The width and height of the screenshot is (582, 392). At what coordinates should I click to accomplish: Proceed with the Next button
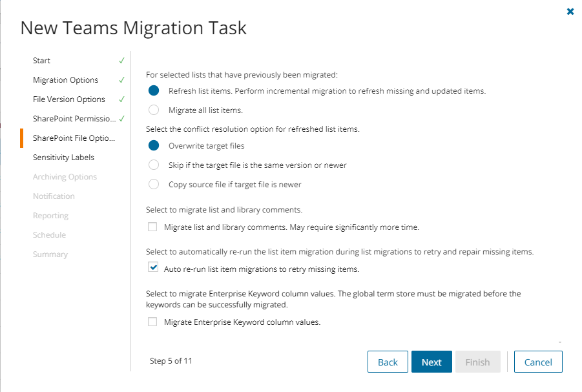(431, 362)
